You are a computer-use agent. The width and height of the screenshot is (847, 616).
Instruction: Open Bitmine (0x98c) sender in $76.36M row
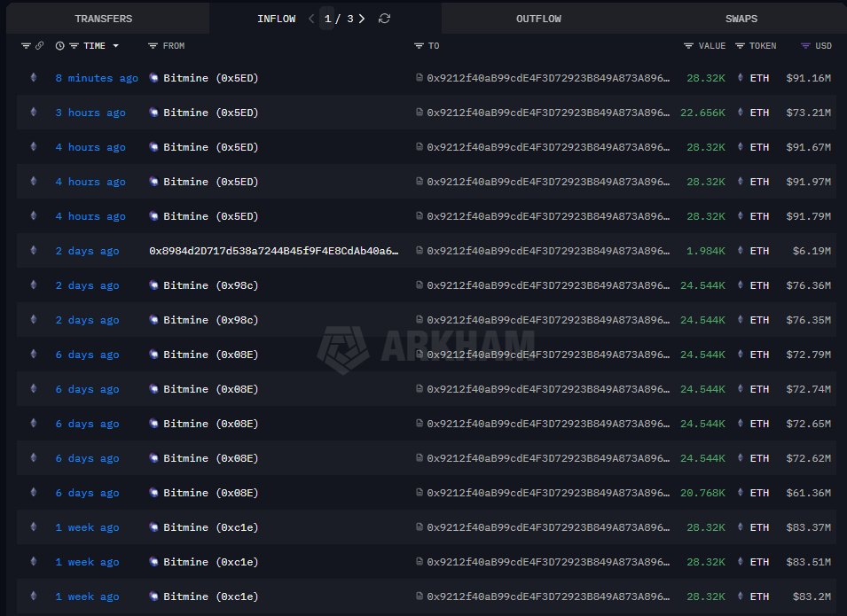click(211, 285)
